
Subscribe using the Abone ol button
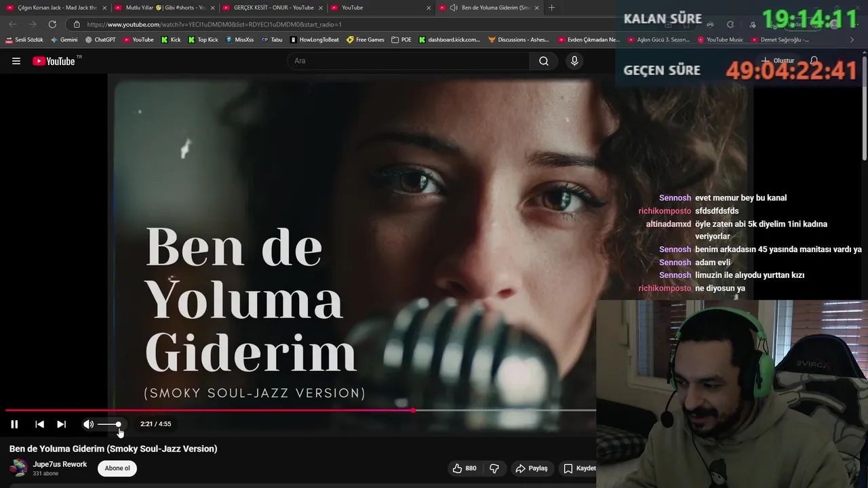pyautogui.click(x=117, y=468)
